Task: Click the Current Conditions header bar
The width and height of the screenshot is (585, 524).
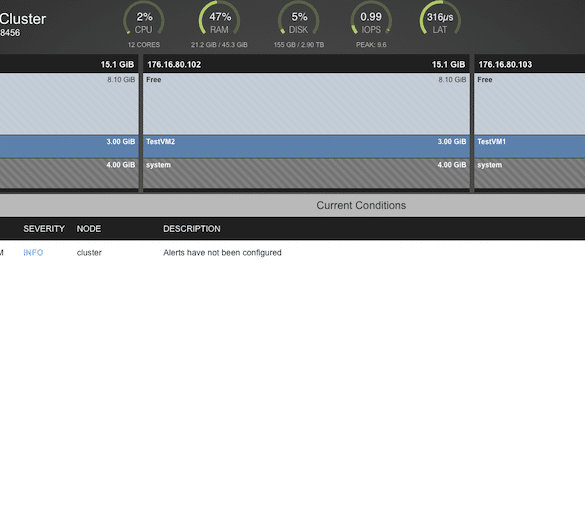Action: 292,205
